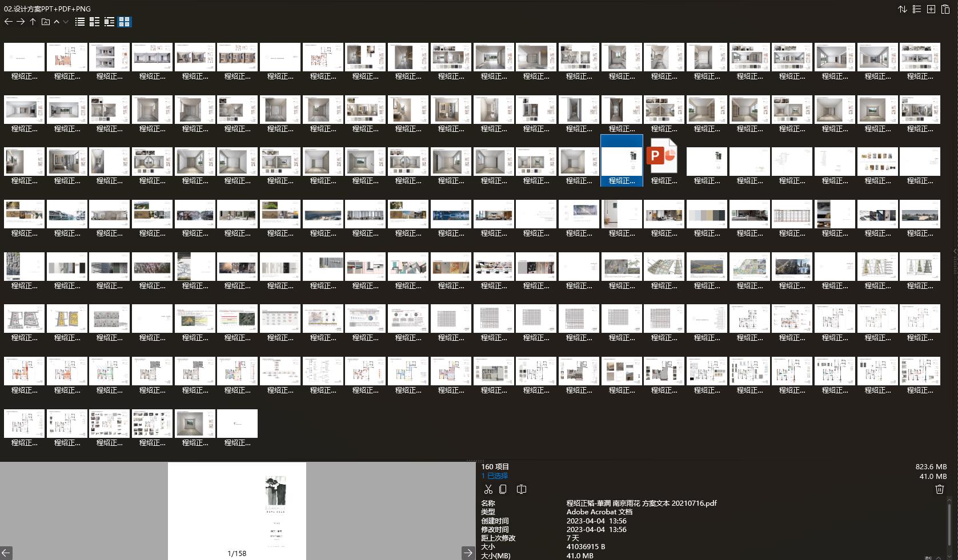
Task: Delete selected file with trash icon
Action: pos(939,489)
